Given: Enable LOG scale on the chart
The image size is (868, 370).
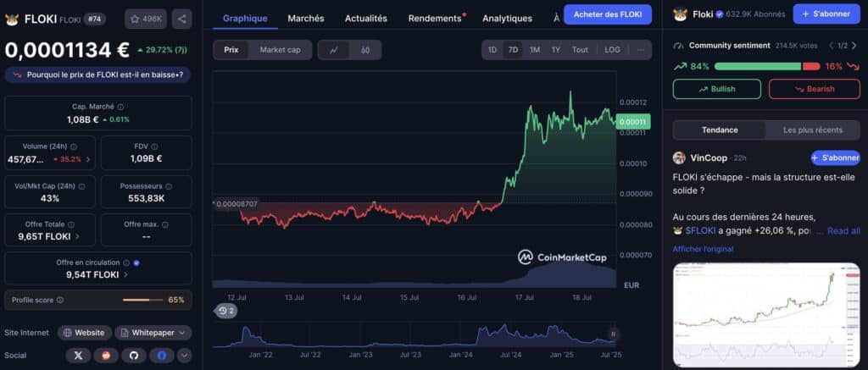Looking at the screenshot, I should pos(612,50).
